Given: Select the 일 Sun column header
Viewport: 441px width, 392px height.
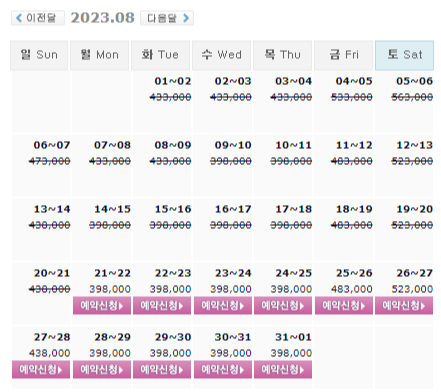Looking at the screenshot, I should pyautogui.click(x=39, y=55).
